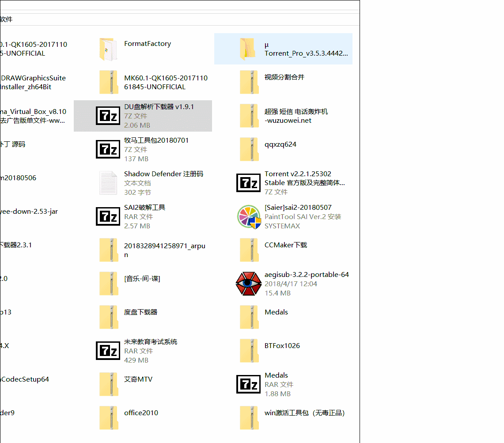
Task: Click the "RAR 文件" type under 未来教育考试系统
Action: 139,351
